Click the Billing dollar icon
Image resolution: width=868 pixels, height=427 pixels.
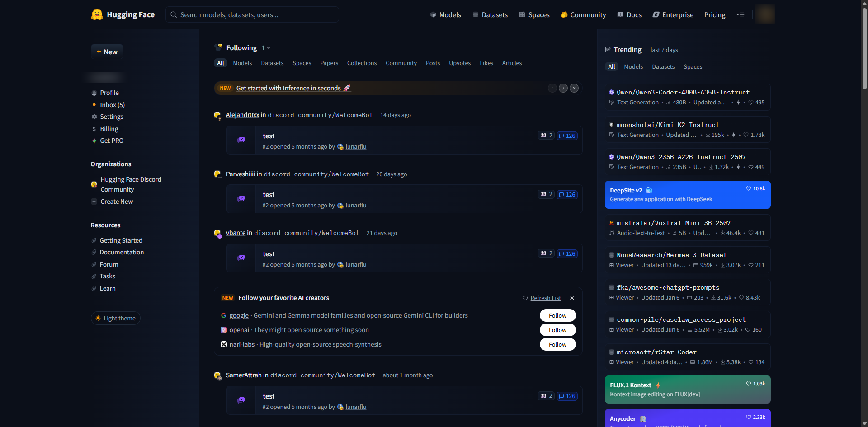click(x=94, y=129)
